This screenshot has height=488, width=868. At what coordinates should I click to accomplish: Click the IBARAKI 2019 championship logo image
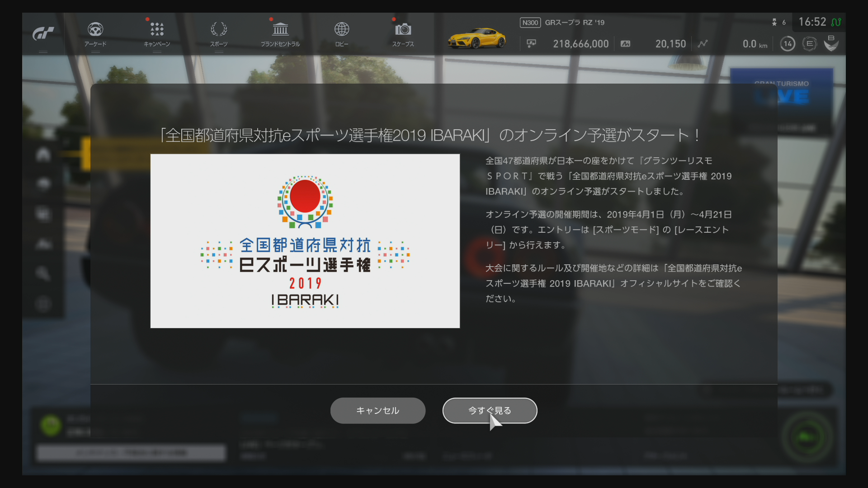pyautogui.click(x=305, y=241)
